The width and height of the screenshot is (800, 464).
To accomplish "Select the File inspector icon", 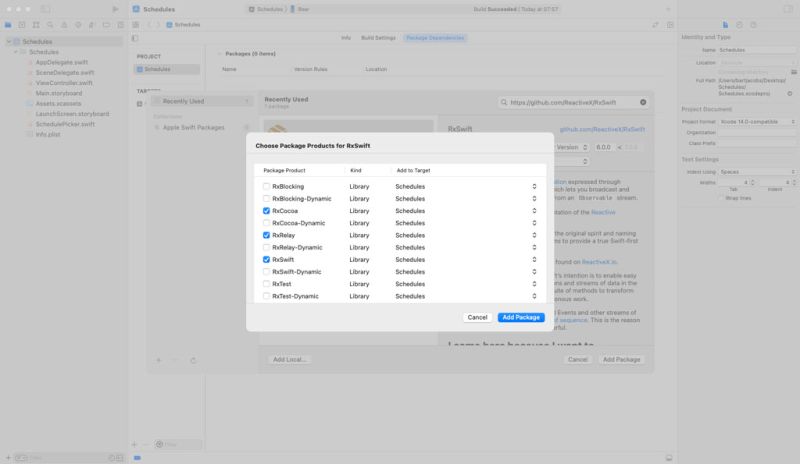I will coord(725,25).
